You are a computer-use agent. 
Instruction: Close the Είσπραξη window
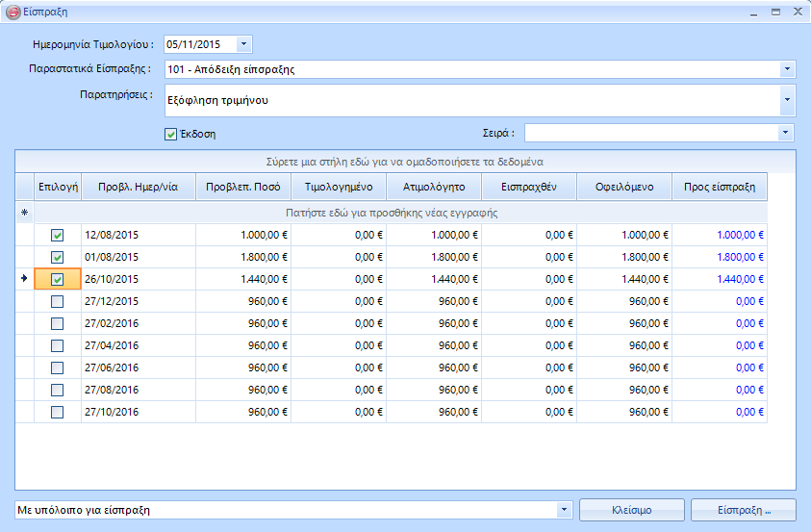click(797, 13)
